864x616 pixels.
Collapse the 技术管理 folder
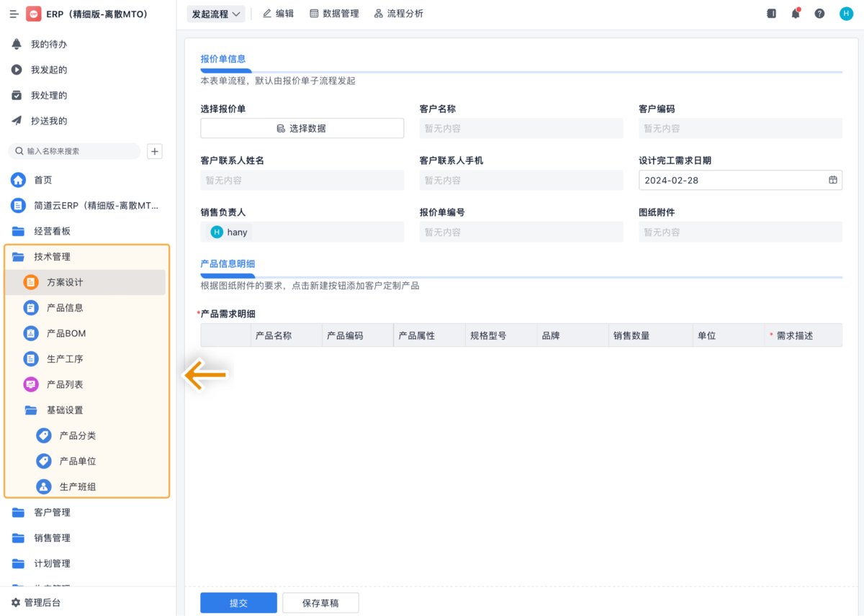point(52,257)
